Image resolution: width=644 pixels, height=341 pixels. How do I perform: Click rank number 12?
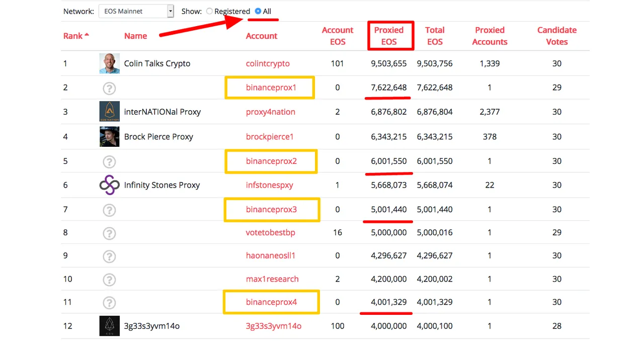pos(67,326)
